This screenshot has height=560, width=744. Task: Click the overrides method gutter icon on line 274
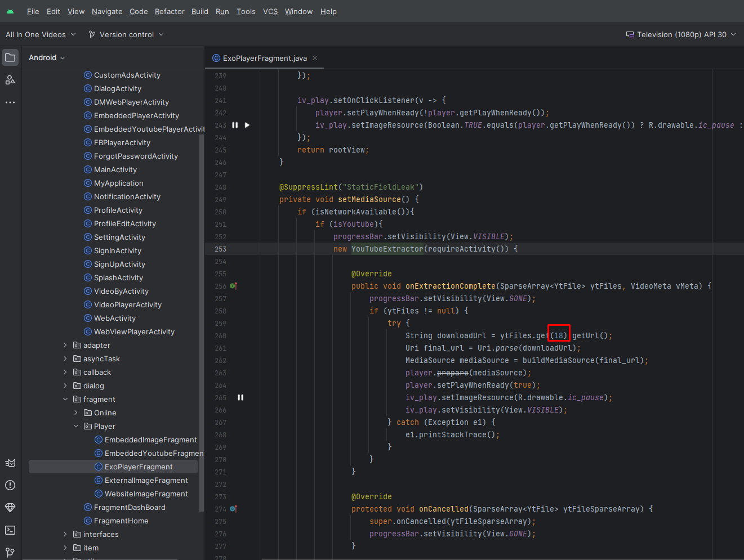click(234, 509)
